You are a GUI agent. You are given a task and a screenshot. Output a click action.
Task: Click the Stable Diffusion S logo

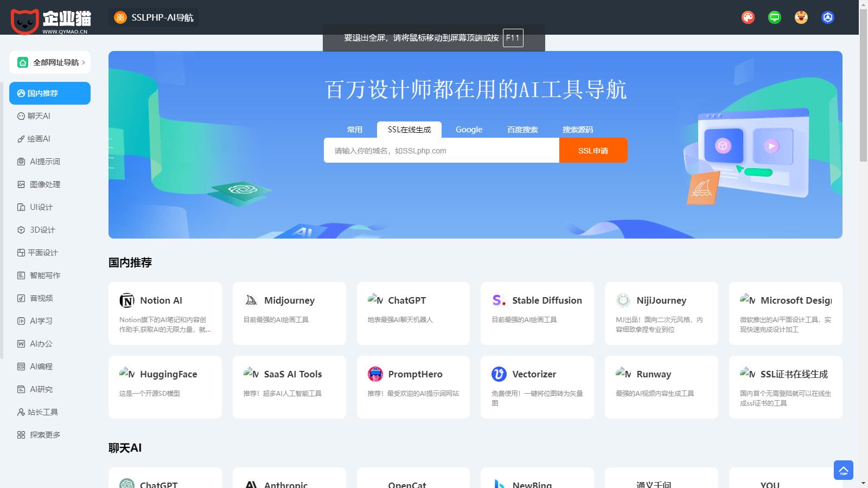(x=499, y=300)
